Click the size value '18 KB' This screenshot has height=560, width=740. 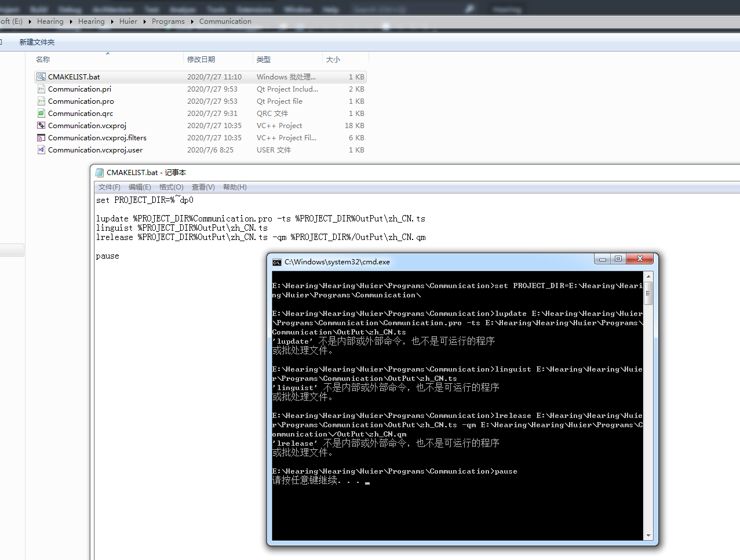point(355,125)
